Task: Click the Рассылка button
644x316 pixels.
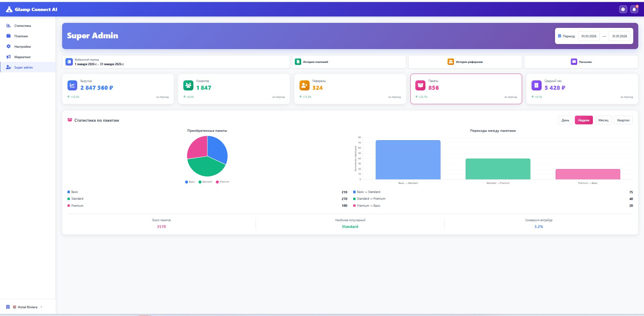Action: tap(581, 62)
